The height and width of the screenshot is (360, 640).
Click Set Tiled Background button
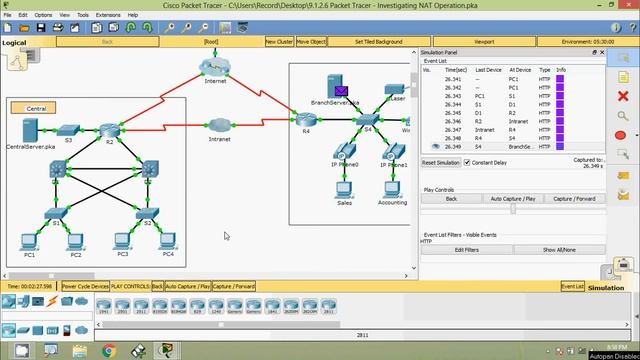click(379, 42)
